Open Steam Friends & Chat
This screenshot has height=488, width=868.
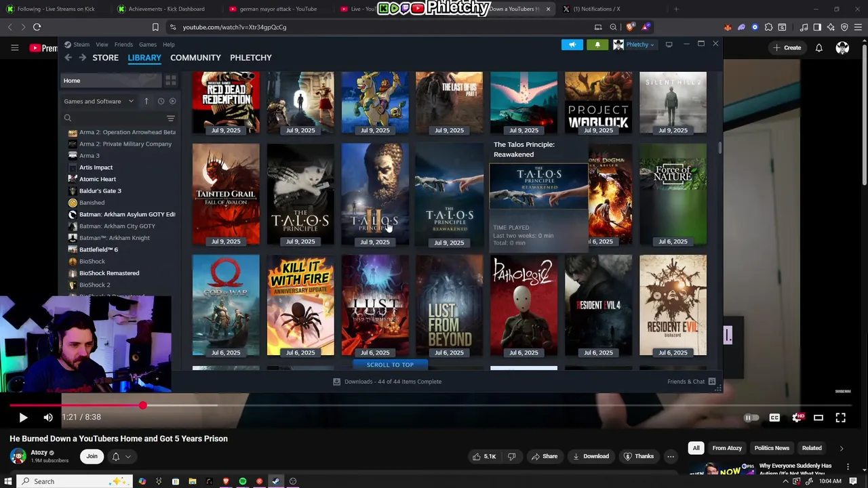(691, 382)
